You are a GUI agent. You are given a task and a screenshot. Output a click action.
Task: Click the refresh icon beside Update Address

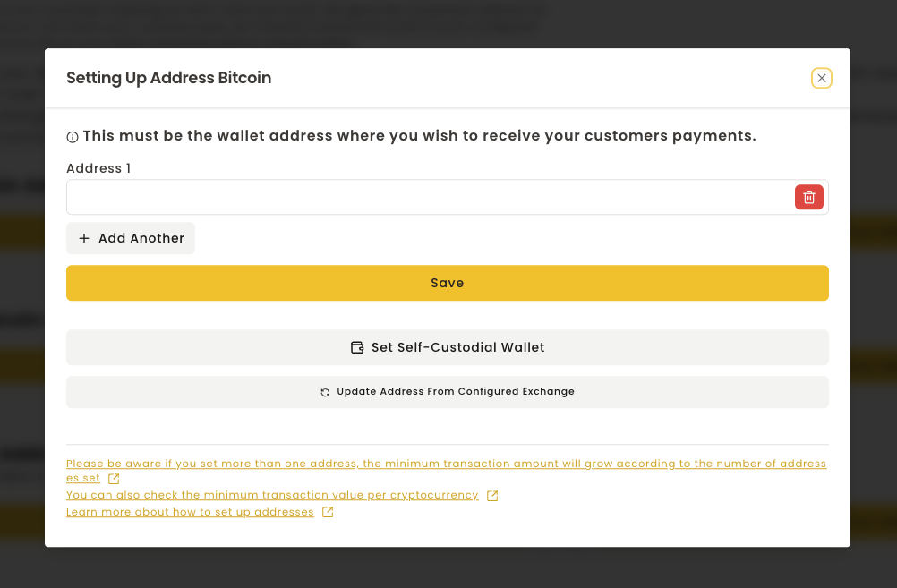pyautogui.click(x=325, y=392)
